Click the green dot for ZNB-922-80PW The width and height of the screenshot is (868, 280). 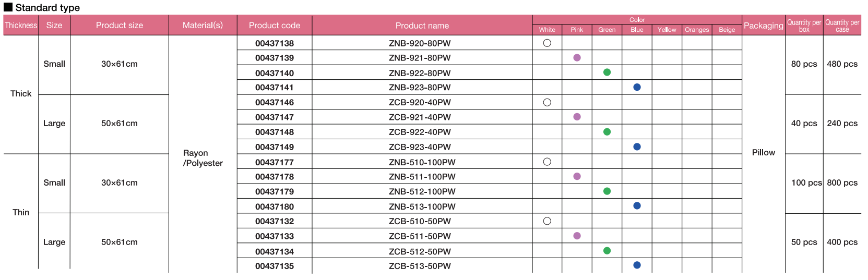pyautogui.click(x=607, y=72)
